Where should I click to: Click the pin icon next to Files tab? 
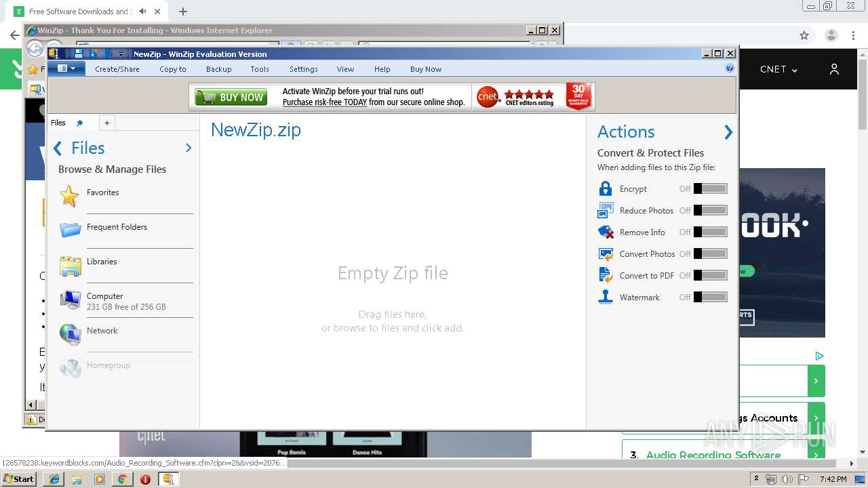point(79,123)
